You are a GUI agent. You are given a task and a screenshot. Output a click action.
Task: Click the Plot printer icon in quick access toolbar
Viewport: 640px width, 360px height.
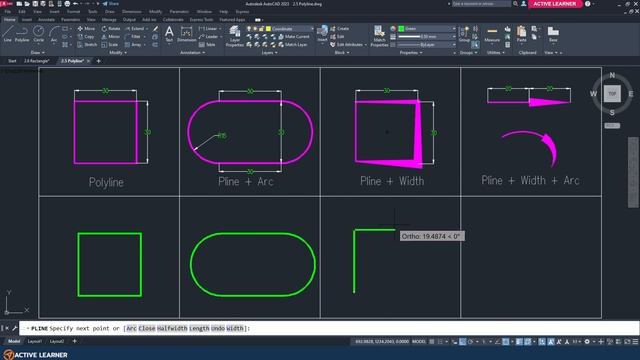(x=67, y=4)
